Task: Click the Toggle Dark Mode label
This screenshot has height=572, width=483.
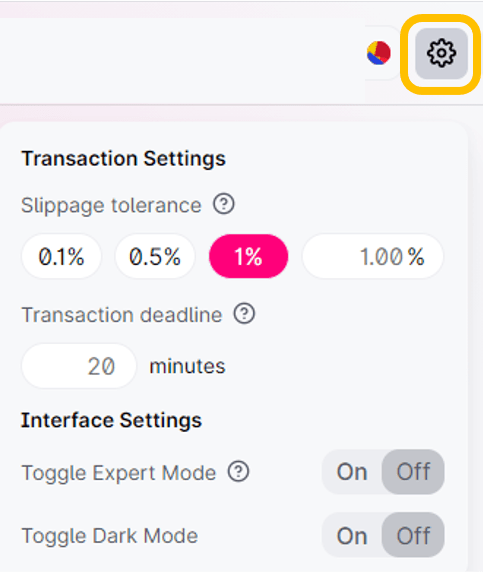Action: click(x=109, y=536)
